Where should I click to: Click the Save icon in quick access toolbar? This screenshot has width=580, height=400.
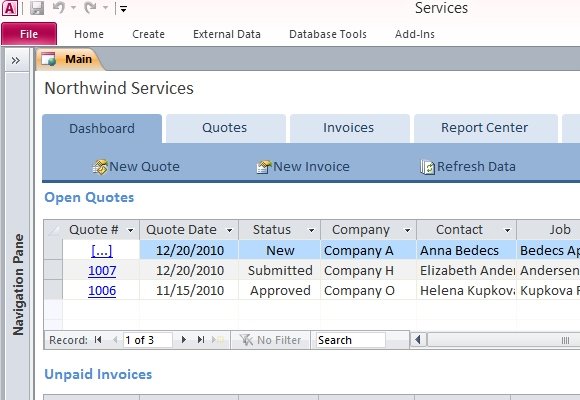(37, 8)
